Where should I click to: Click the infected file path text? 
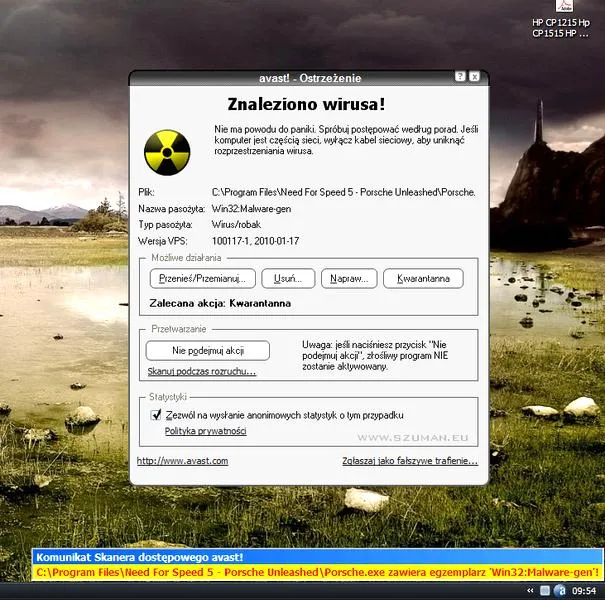[x=343, y=192]
